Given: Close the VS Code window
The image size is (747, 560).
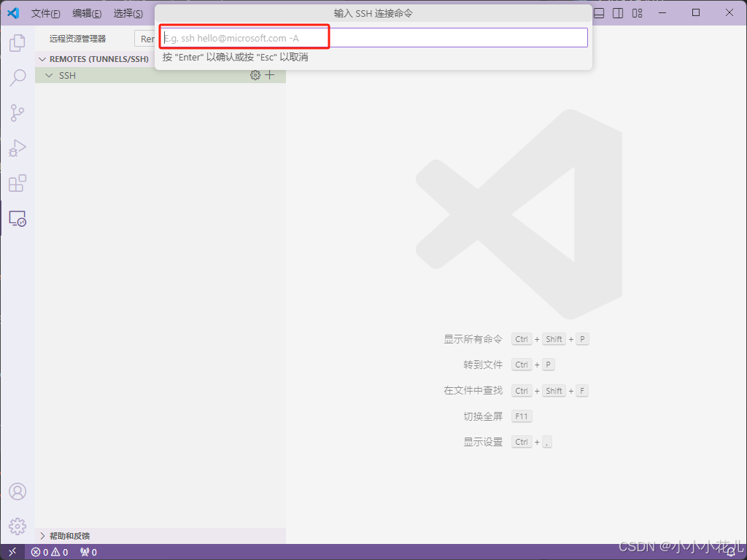Looking at the screenshot, I should click(x=729, y=13).
